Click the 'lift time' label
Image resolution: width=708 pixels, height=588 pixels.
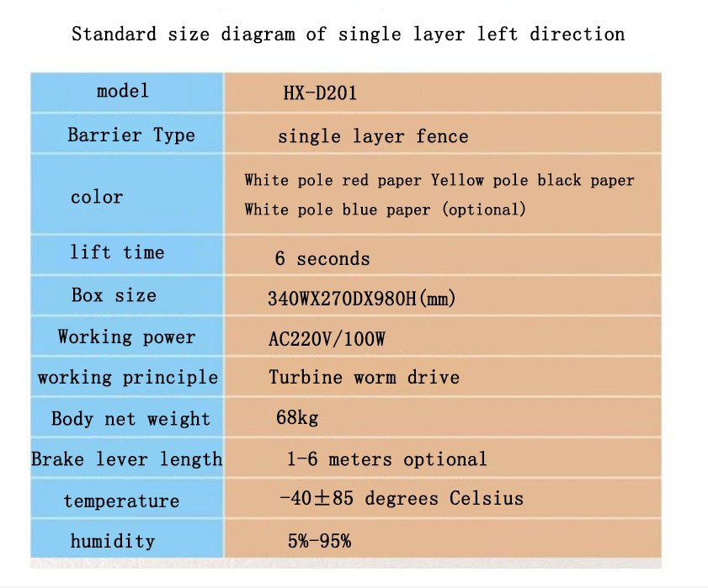pos(117,252)
